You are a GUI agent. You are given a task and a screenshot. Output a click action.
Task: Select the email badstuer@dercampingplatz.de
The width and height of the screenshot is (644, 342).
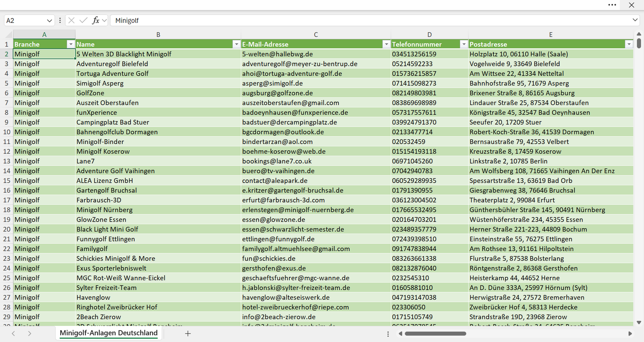[316, 122]
